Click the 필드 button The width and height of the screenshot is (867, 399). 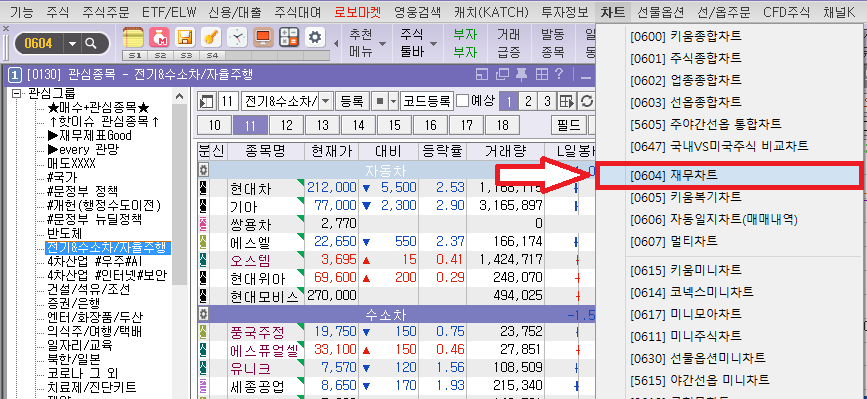point(568,125)
